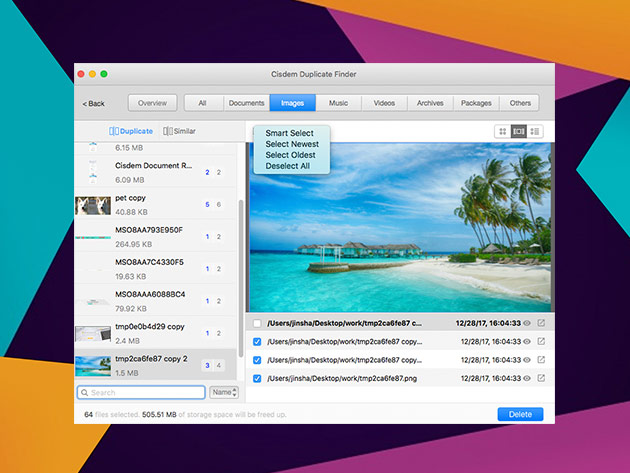Select Cisdem Document R... entry
Image resolution: width=630 pixels, height=473 pixels.
pyautogui.click(x=155, y=172)
